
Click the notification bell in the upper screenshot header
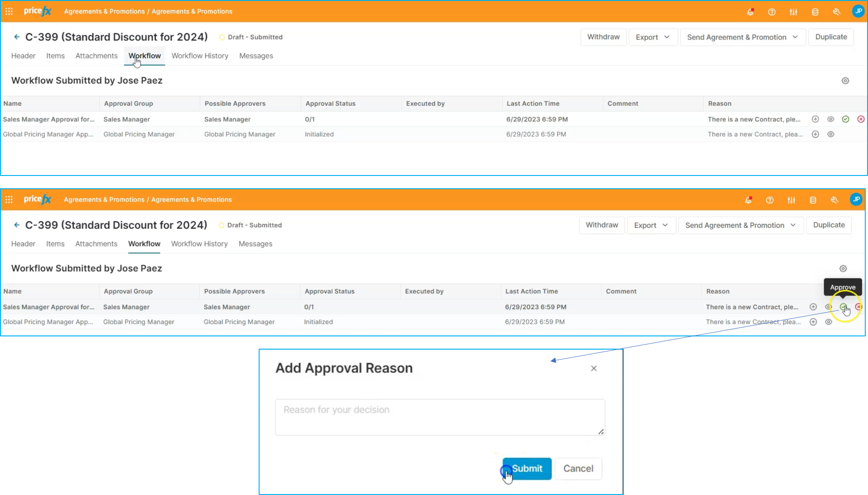(x=750, y=12)
